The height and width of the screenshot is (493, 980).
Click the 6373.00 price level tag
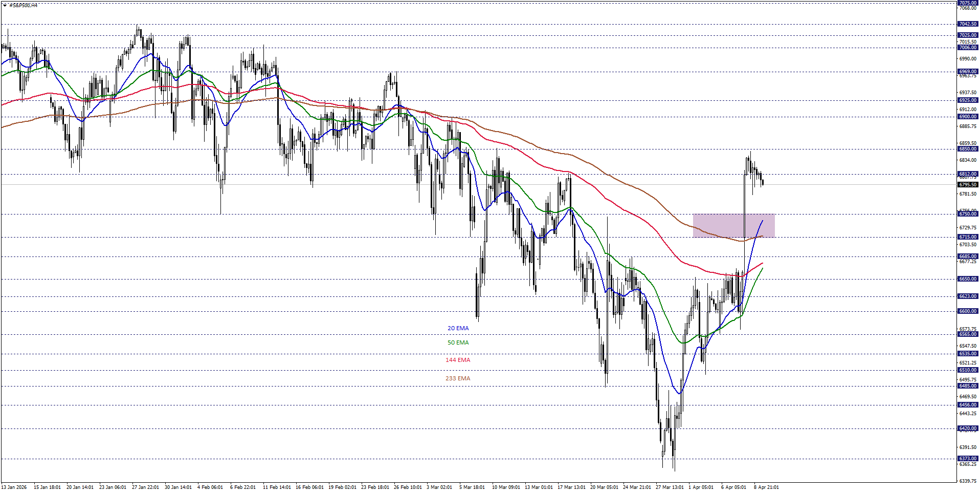(968, 459)
